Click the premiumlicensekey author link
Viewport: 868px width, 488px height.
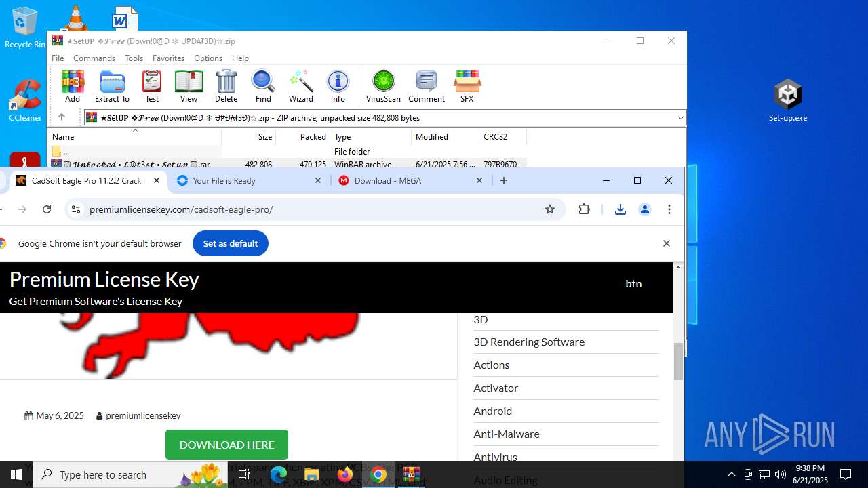coord(143,415)
